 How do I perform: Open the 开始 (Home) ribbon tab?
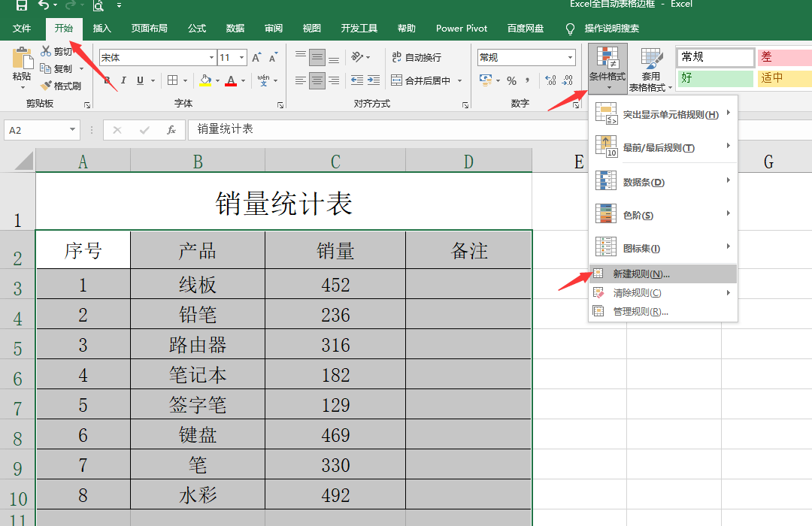(64, 29)
